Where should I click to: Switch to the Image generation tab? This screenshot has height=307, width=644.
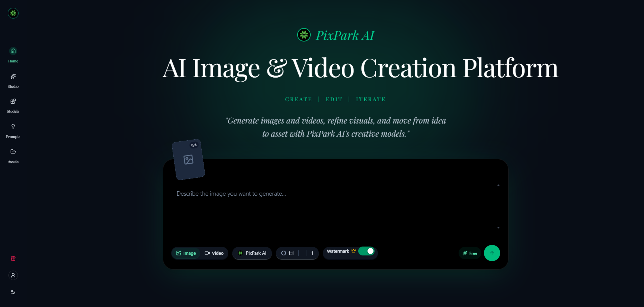click(186, 253)
